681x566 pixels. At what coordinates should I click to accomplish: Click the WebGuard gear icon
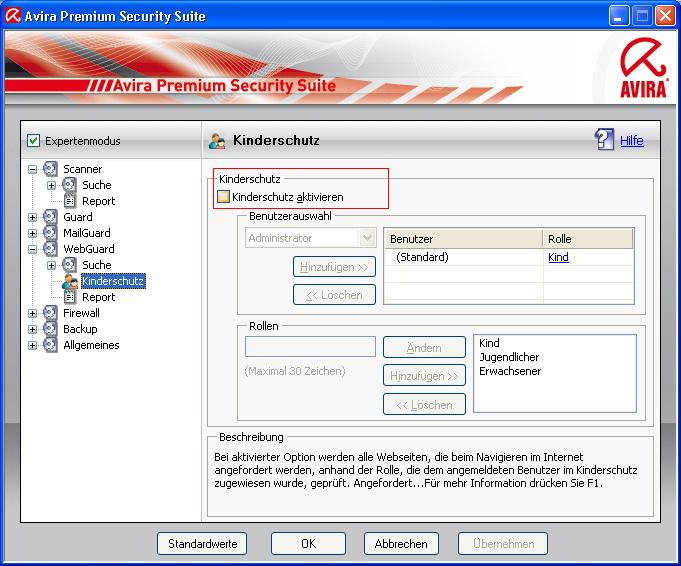point(50,249)
